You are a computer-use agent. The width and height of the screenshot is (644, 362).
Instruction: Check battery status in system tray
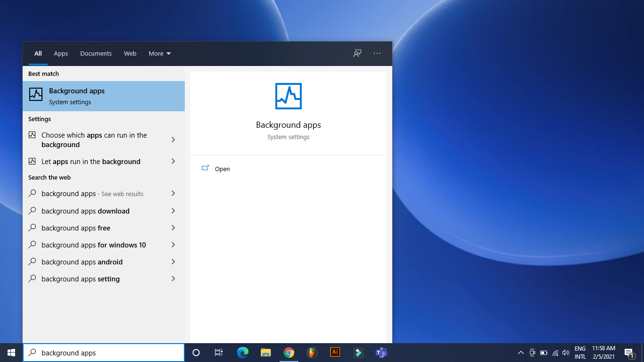click(x=544, y=353)
